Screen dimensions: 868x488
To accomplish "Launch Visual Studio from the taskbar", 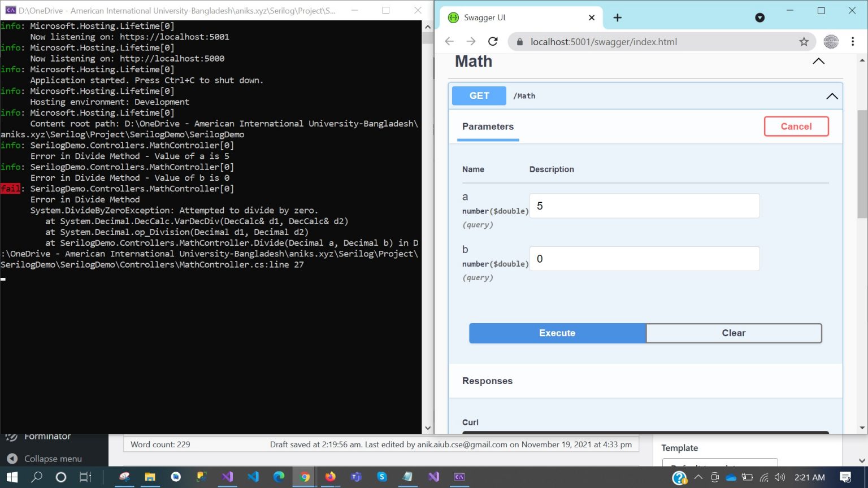I will 227,477.
